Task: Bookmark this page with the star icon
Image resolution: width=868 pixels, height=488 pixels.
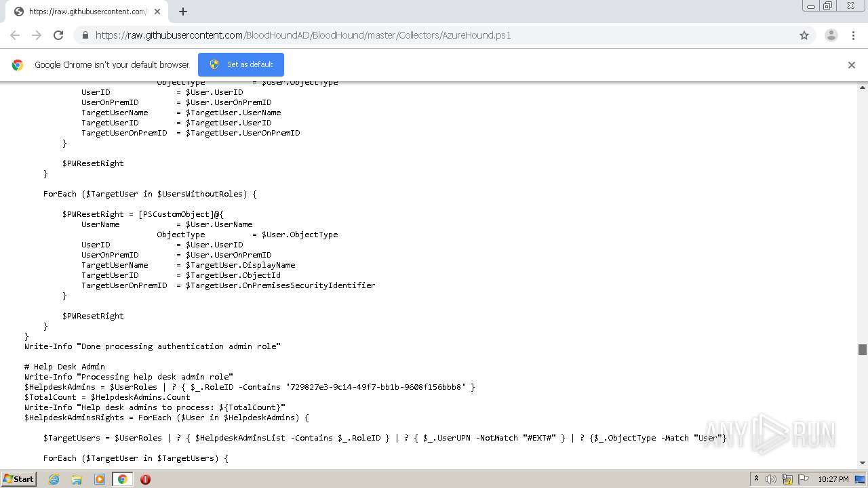Action: (x=804, y=35)
